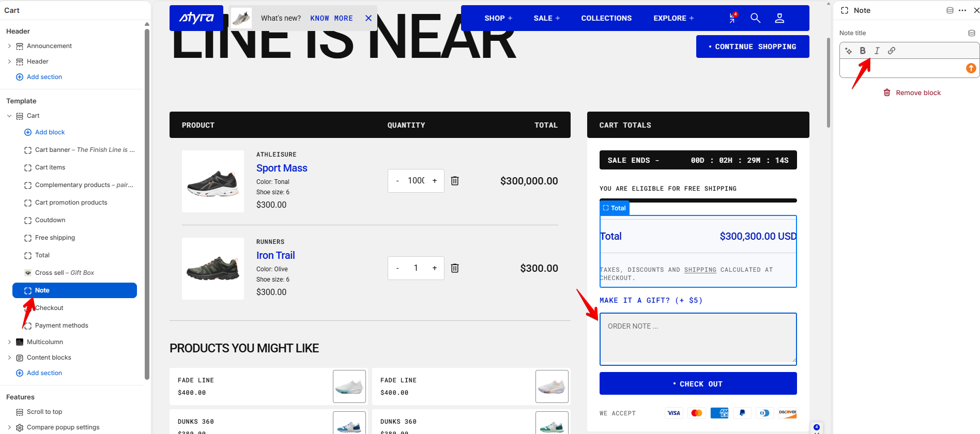Click plus icon next to header Add section

coord(20,77)
